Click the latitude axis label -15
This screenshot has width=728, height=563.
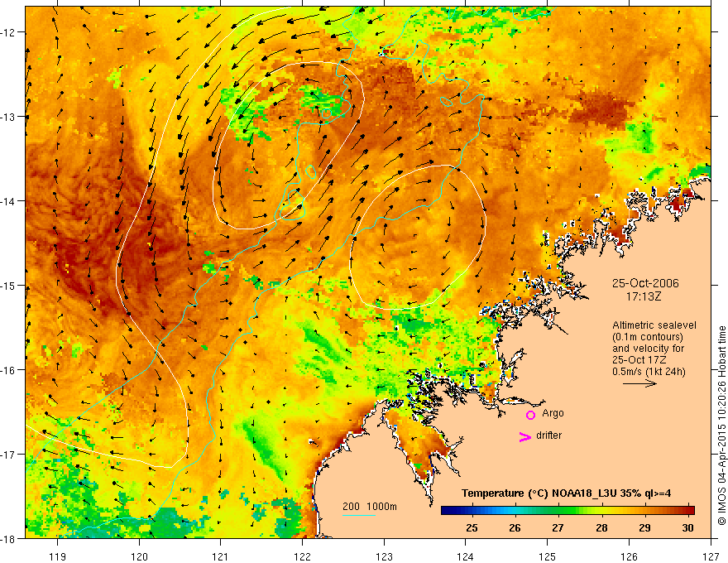coord(8,285)
